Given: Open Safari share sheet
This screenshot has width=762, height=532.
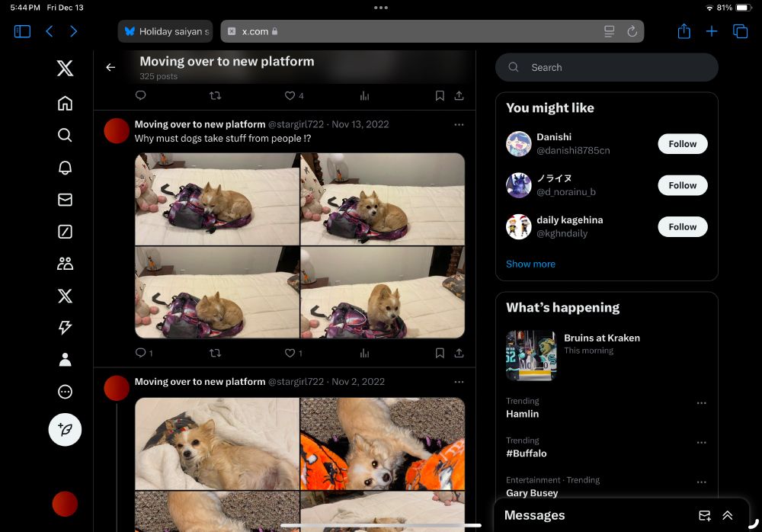Looking at the screenshot, I should (x=684, y=31).
